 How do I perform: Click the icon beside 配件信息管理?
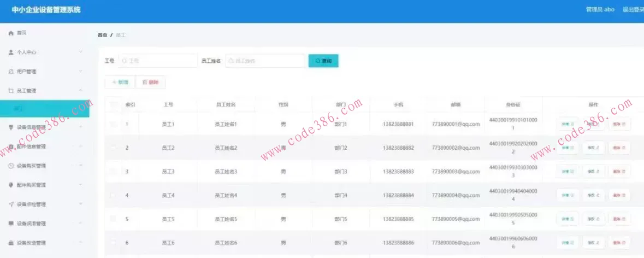point(11,146)
